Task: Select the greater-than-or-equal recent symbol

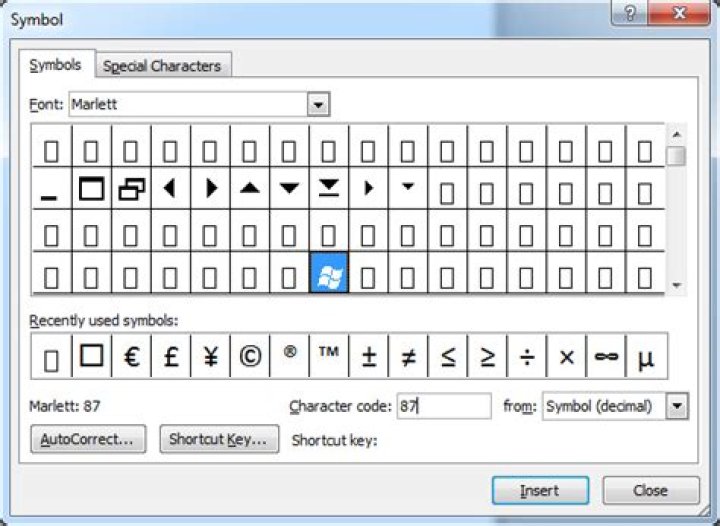Action: click(x=487, y=356)
